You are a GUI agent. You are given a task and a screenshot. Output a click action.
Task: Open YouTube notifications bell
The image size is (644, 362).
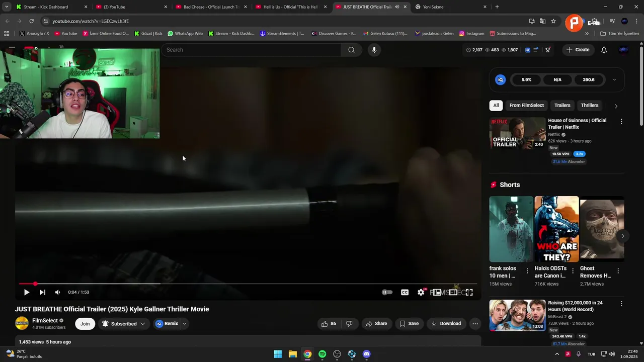tap(604, 50)
